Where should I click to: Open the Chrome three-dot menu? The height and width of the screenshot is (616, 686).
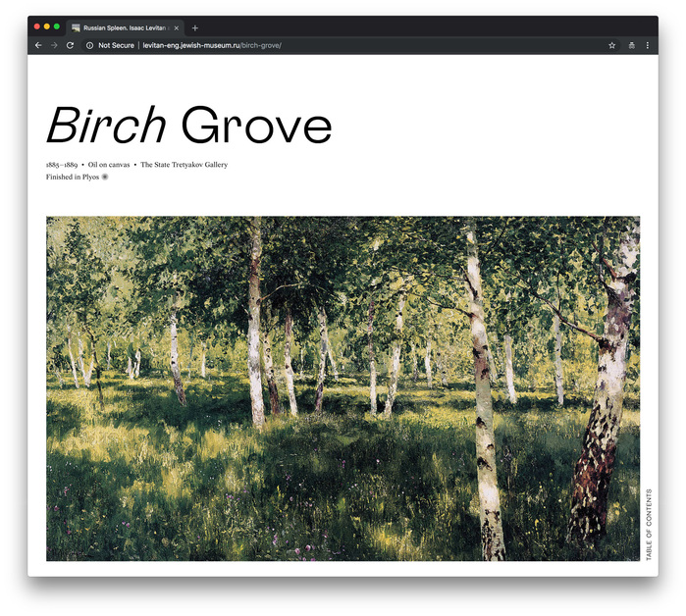click(648, 45)
